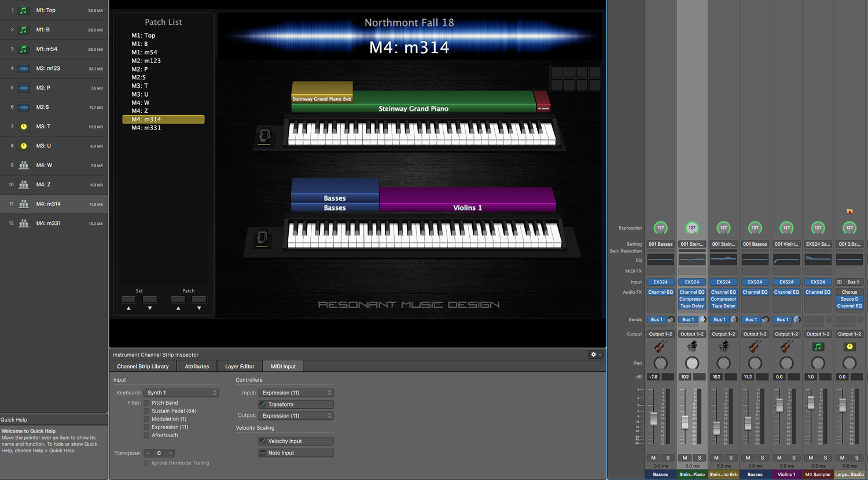
Task: Click the 16.2 dB value field
Action: [x=717, y=377]
